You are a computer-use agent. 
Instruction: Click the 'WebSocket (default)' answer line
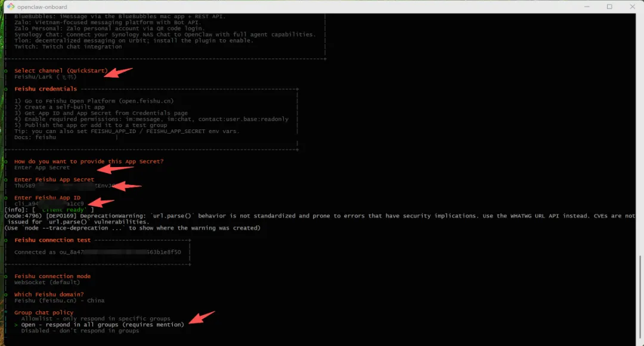tap(47, 282)
